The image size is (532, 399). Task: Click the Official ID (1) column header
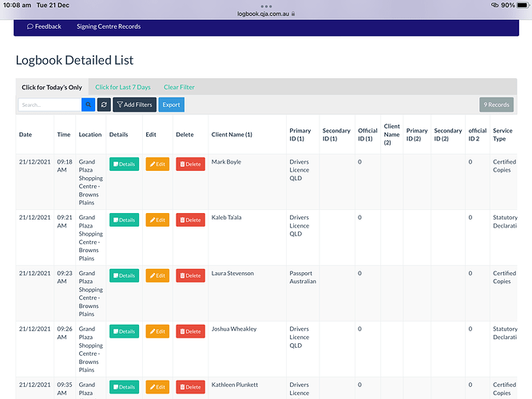[367, 135]
